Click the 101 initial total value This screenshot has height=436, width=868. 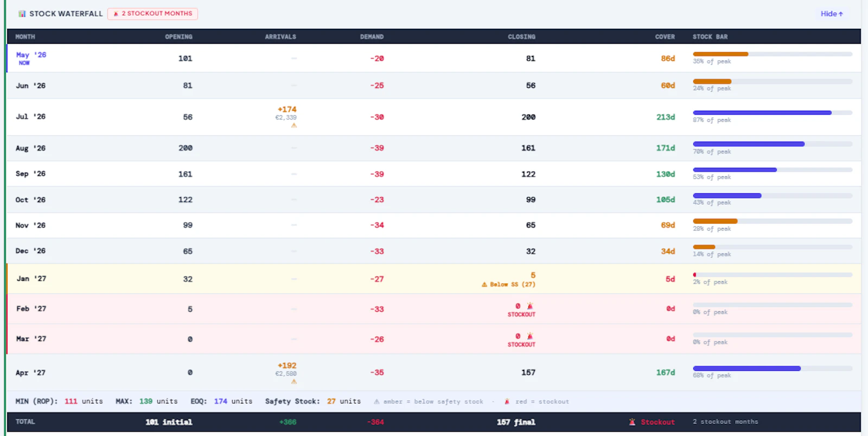pos(169,422)
